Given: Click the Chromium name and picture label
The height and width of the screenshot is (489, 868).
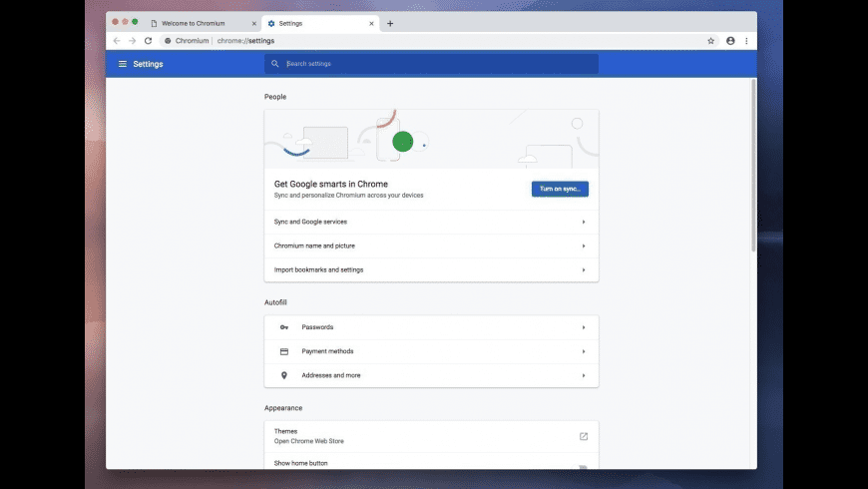Looking at the screenshot, I should [x=314, y=245].
